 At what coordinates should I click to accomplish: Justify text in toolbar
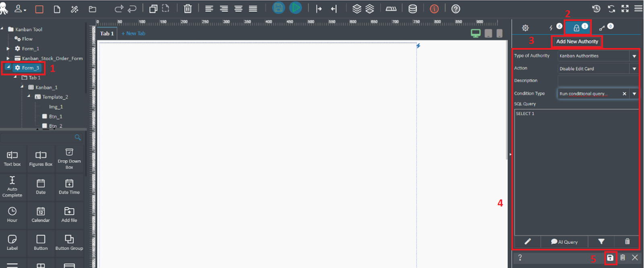[x=253, y=9]
